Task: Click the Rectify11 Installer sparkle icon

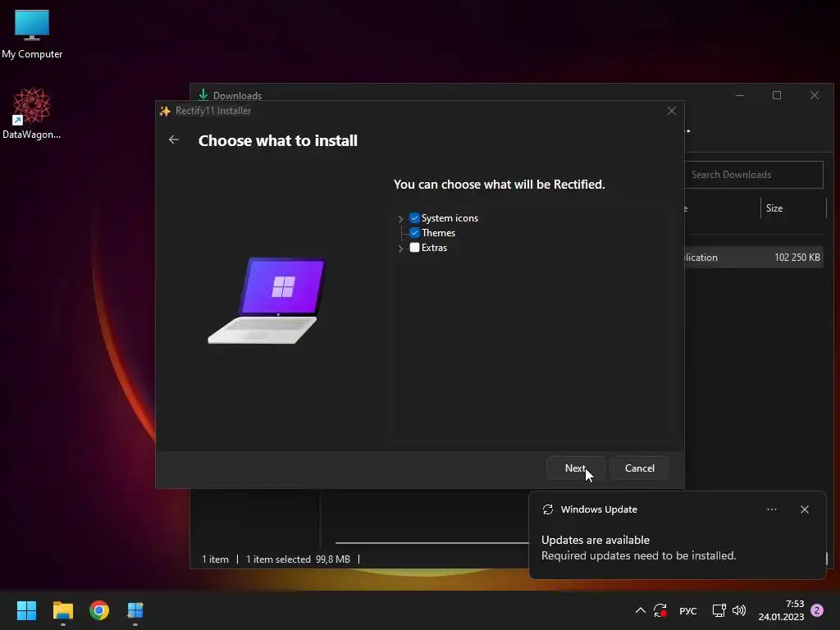Action: point(165,111)
